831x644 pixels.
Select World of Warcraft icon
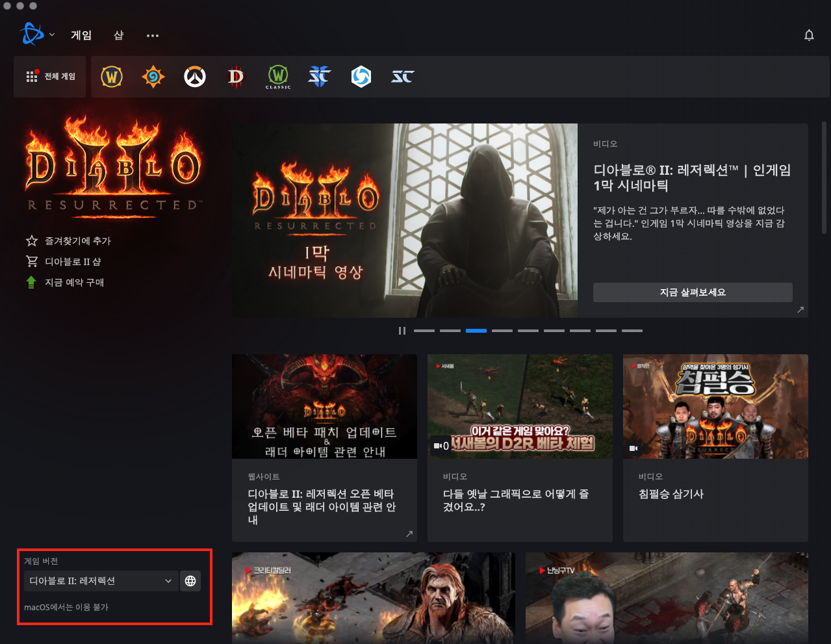pos(112,77)
